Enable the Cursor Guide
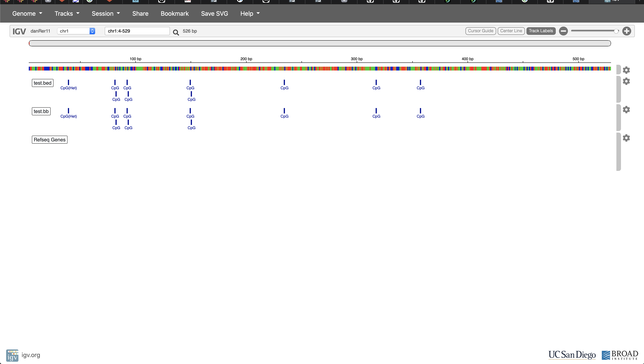 click(x=480, y=31)
